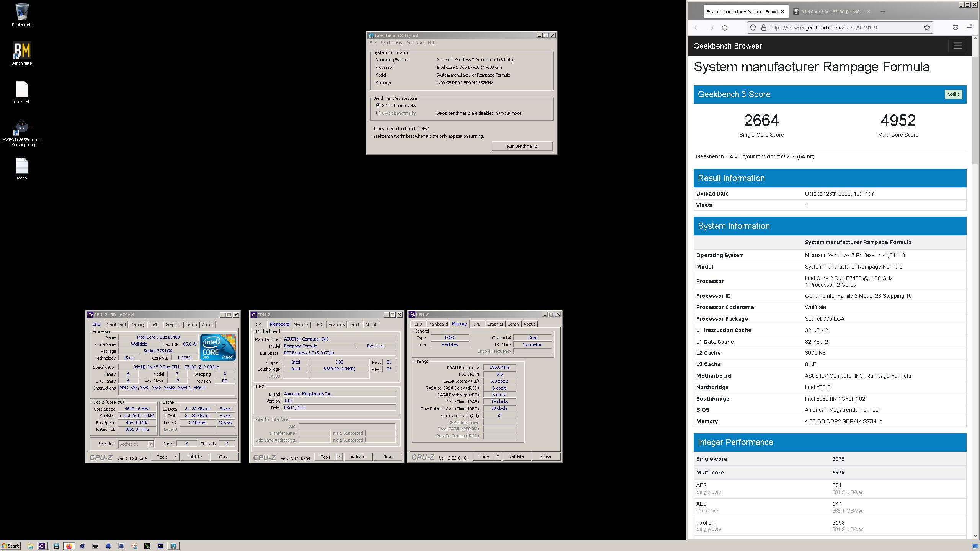Open the About tab in the right CPU-Z window
This screenshot has height=551, width=980.
[529, 324]
